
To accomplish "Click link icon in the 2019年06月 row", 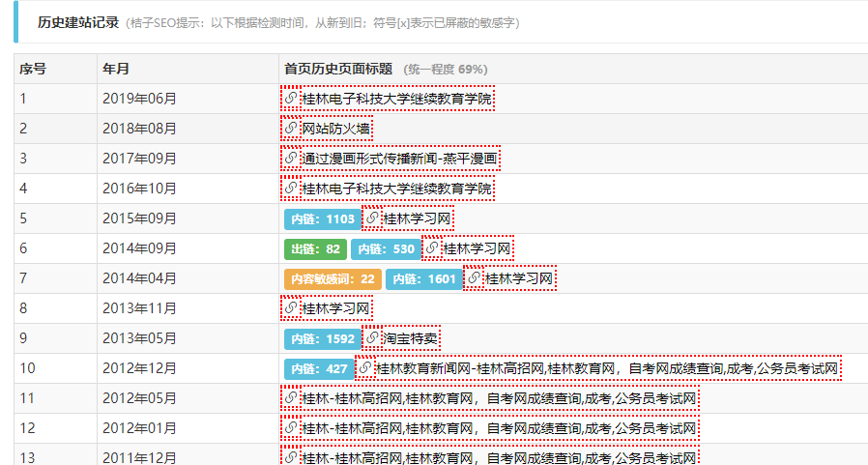I will tap(291, 99).
